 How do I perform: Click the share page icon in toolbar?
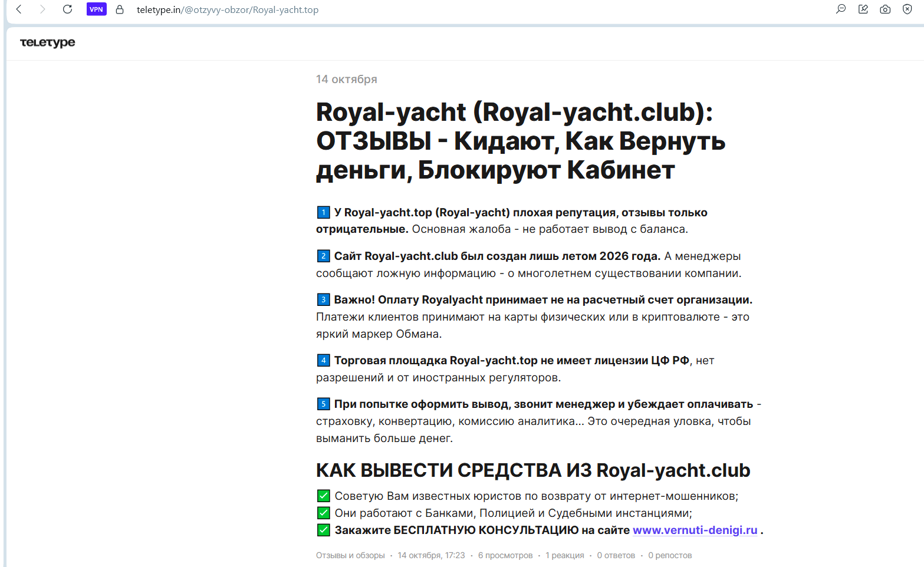click(863, 9)
